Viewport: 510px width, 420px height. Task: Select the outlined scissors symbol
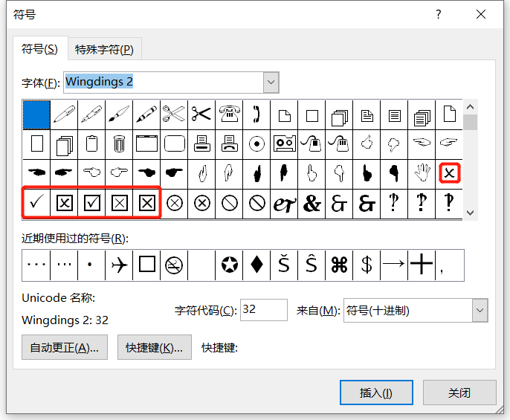(174, 114)
